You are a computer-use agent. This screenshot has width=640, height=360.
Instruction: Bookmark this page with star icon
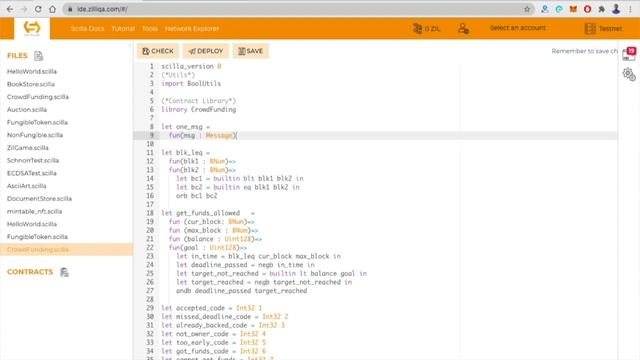pyautogui.click(x=527, y=9)
